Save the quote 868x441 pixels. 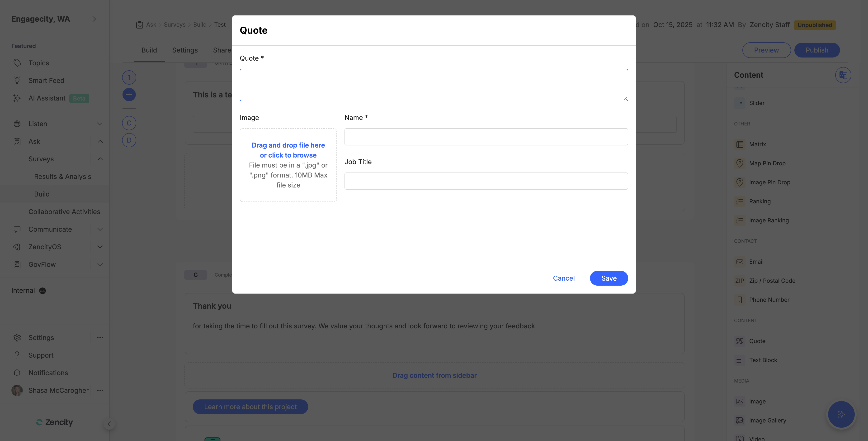[x=609, y=278]
